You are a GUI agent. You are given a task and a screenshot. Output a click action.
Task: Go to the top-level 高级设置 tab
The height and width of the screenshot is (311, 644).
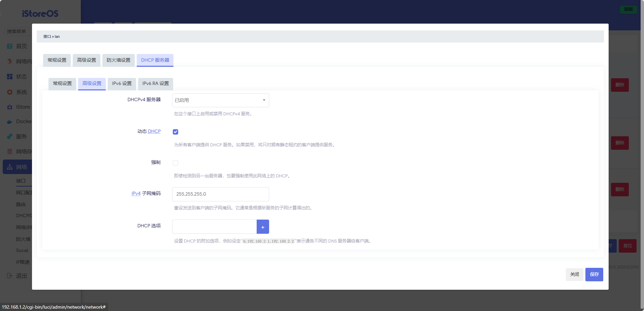(x=86, y=60)
